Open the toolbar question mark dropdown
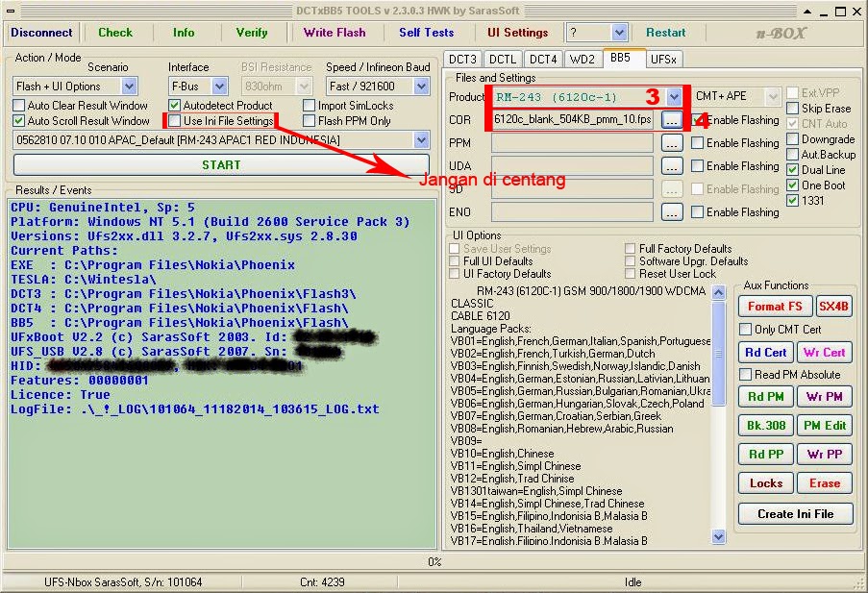This screenshot has width=868, height=593. (619, 33)
